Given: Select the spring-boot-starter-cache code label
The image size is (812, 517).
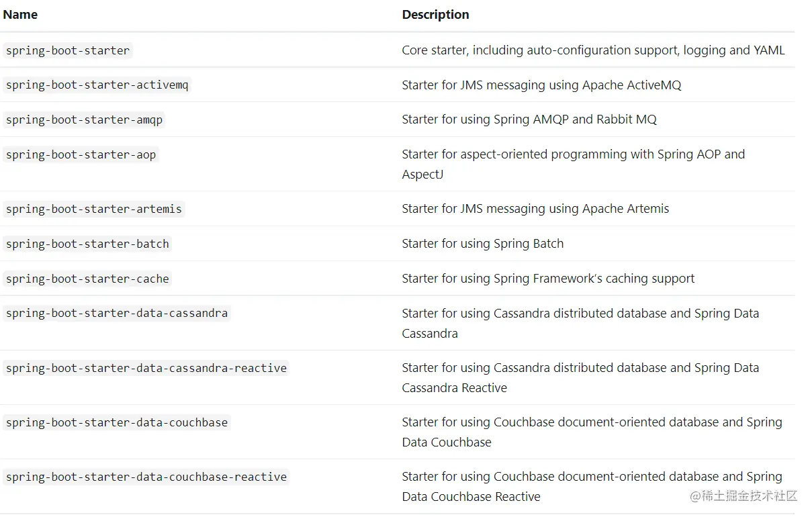Looking at the screenshot, I should click(87, 279).
